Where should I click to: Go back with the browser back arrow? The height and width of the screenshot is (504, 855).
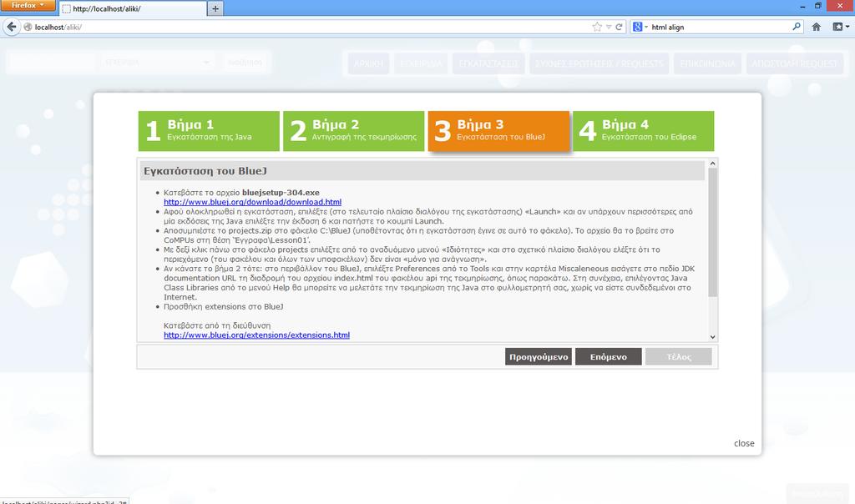coord(12,27)
